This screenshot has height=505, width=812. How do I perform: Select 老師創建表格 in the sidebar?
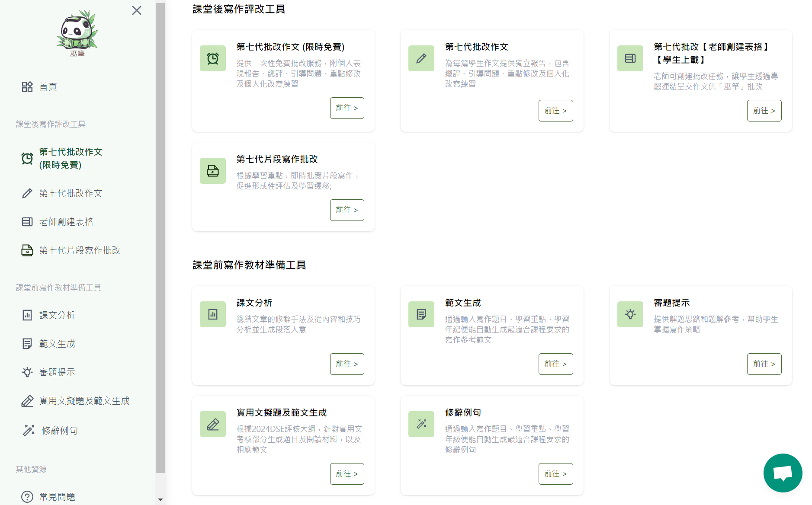pos(66,222)
